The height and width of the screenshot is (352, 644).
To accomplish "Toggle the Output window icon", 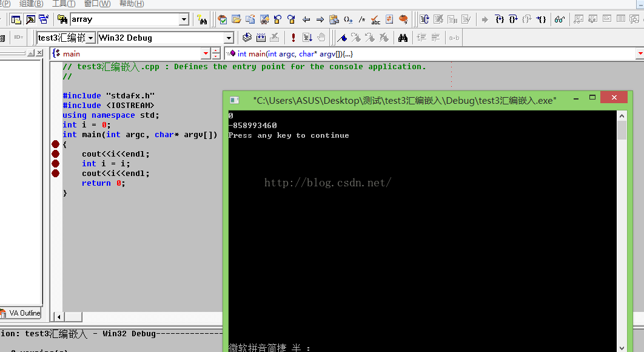I will click(x=30, y=19).
